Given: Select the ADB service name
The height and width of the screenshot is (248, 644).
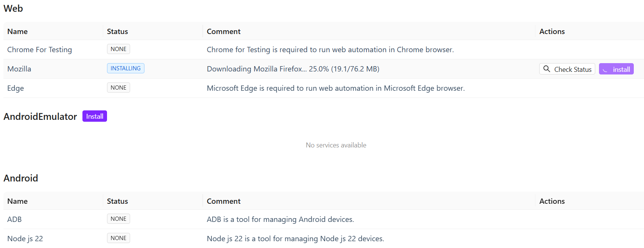Looking at the screenshot, I should [14, 219].
